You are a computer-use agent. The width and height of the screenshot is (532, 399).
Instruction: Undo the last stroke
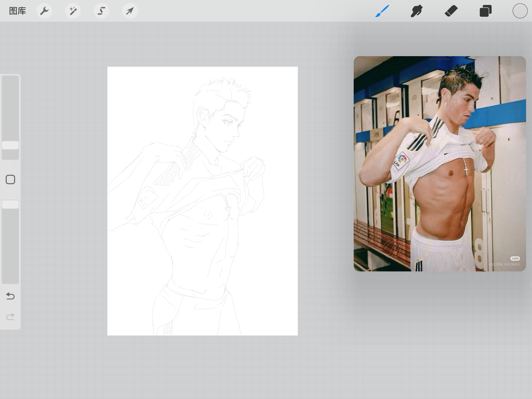[10, 296]
